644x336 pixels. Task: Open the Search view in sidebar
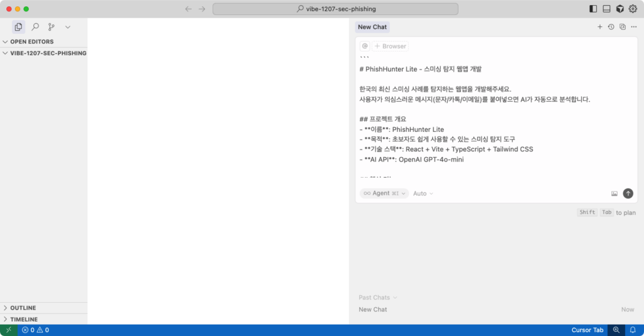tap(35, 27)
